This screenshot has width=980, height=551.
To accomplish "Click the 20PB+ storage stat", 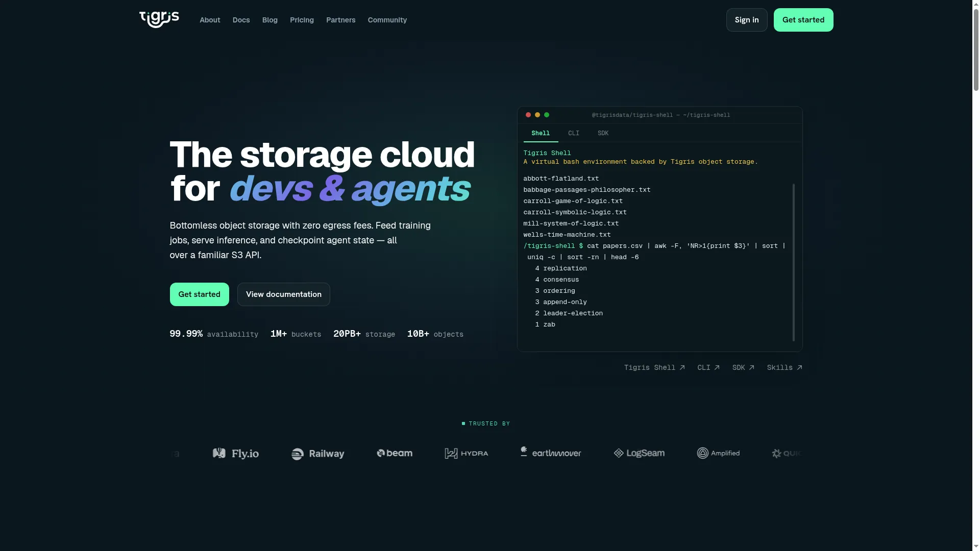I will pos(364,334).
